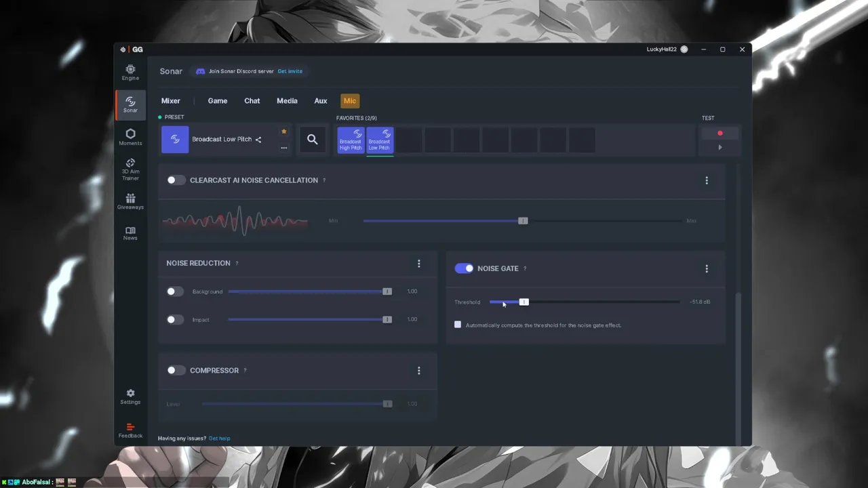This screenshot has width=868, height=488.
Task: Click the help icon next to Noise Gate
Action: click(x=525, y=268)
